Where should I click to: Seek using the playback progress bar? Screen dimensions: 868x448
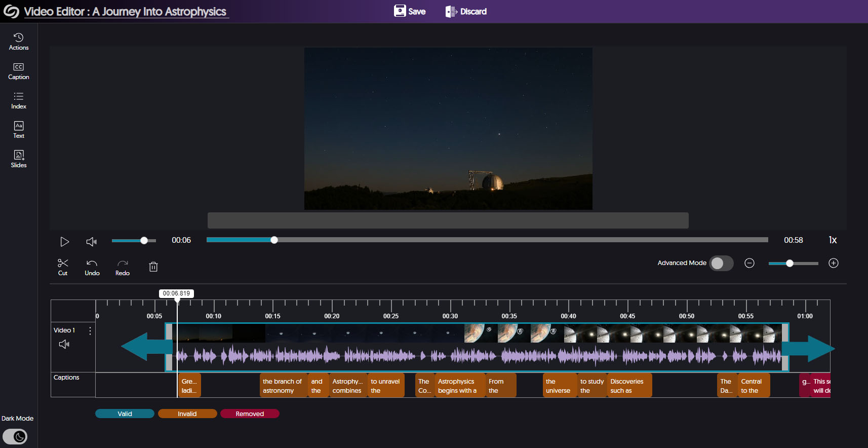pos(487,240)
